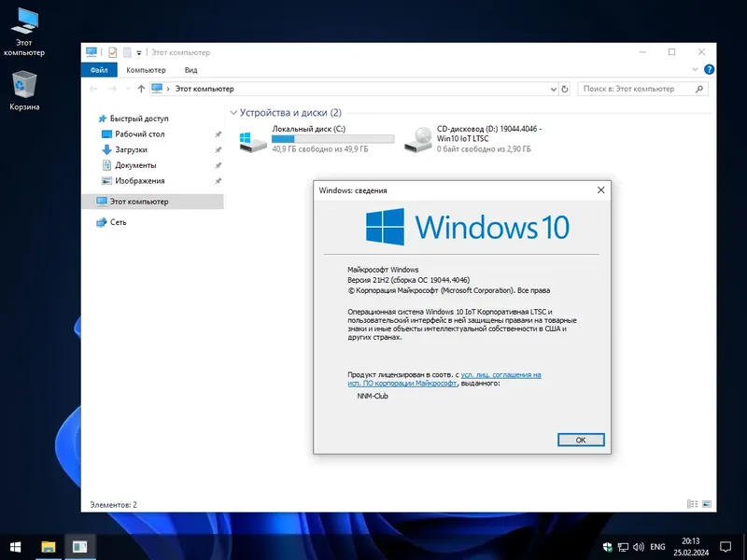Open the Windows Security tray icon
The height and width of the screenshot is (560, 747).
tap(607, 547)
